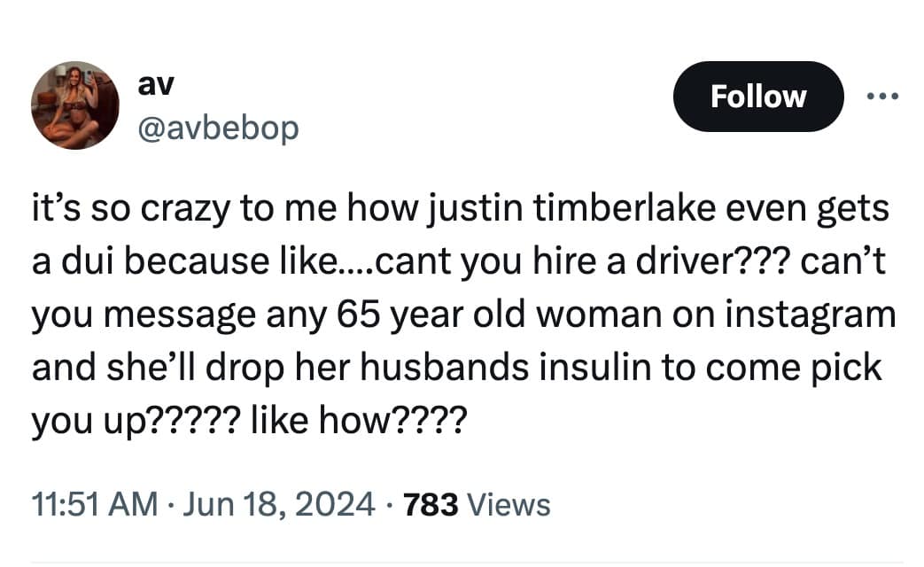
Task: Click the Views label beside 783
Action: [508, 505]
